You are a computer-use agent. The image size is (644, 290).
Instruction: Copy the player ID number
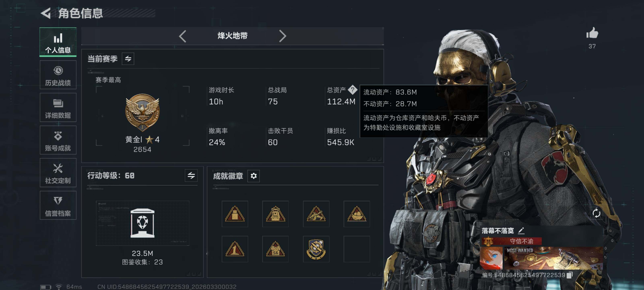(x=570, y=275)
